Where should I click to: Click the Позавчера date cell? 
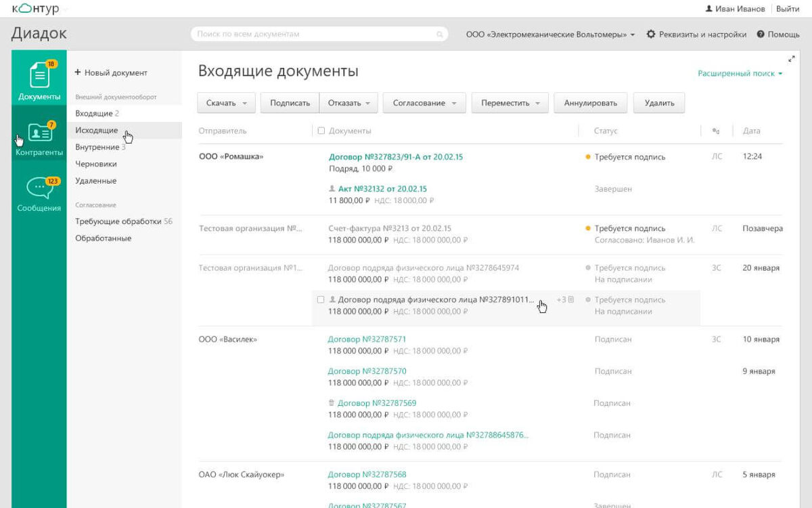coord(763,229)
